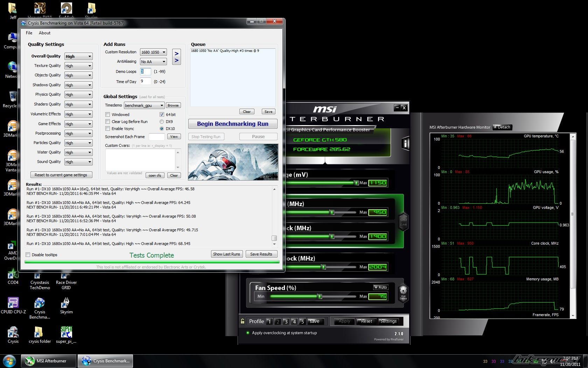
Task: Select Afterburner profile slot 1
Action: (x=269, y=321)
